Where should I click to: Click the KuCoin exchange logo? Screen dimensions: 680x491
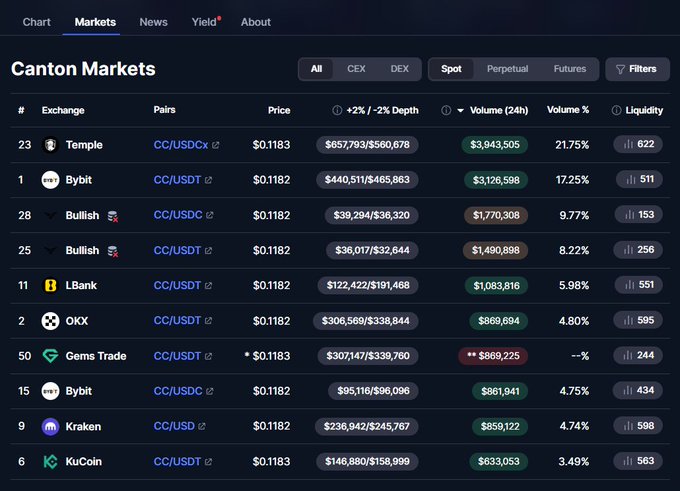tap(50, 462)
